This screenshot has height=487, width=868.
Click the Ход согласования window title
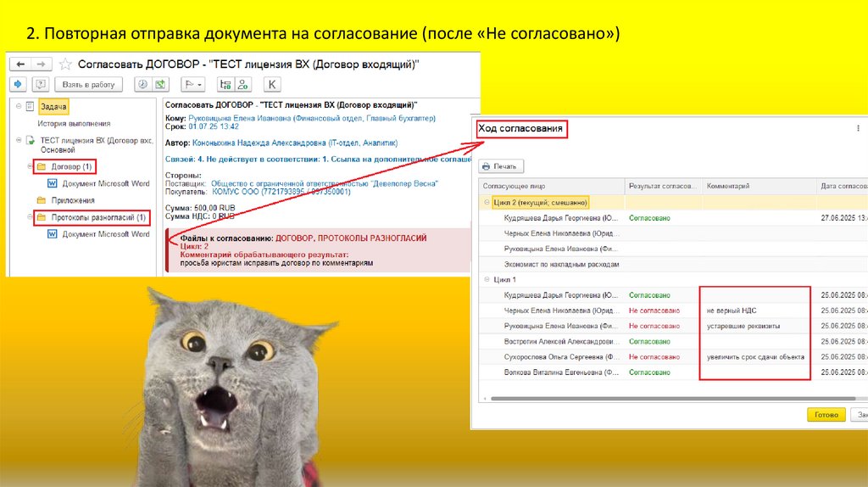tap(520, 128)
